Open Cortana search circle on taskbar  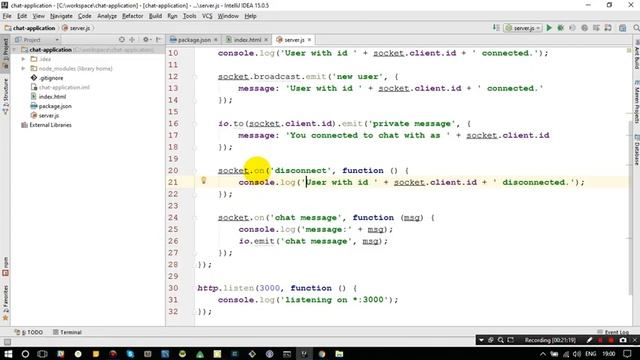point(25,354)
